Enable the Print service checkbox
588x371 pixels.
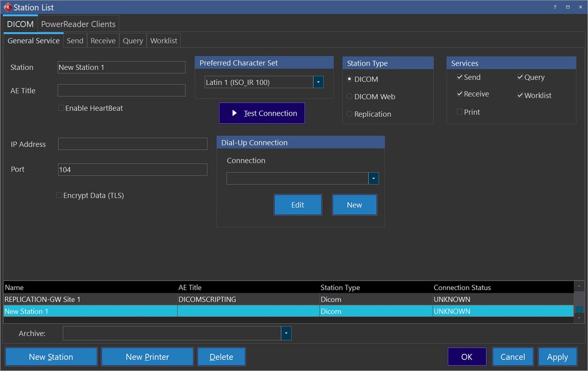point(460,112)
